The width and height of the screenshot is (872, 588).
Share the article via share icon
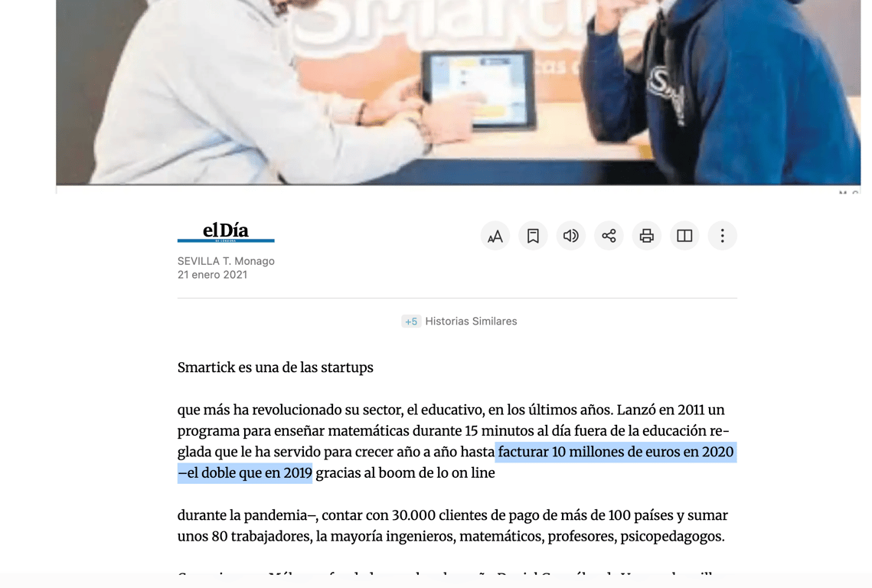[609, 236]
